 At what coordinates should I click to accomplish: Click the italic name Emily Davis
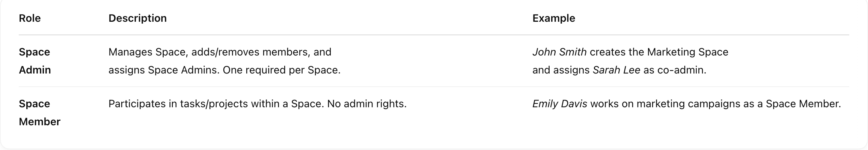tap(560, 103)
